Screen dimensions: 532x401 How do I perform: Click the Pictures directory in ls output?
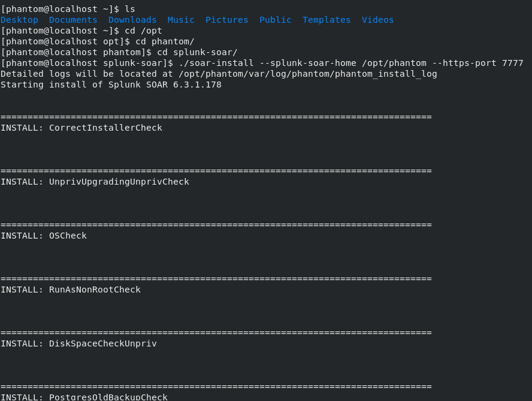coord(226,20)
